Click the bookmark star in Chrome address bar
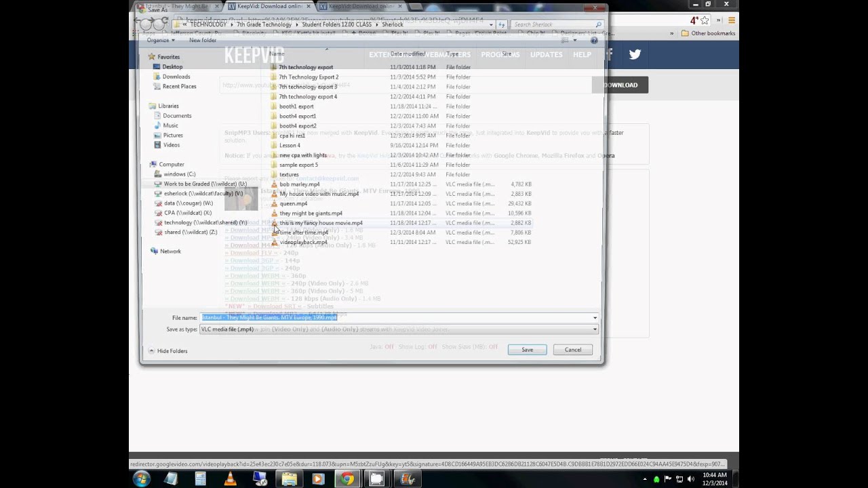This screenshot has height=488, width=868. [x=705, y=20]
